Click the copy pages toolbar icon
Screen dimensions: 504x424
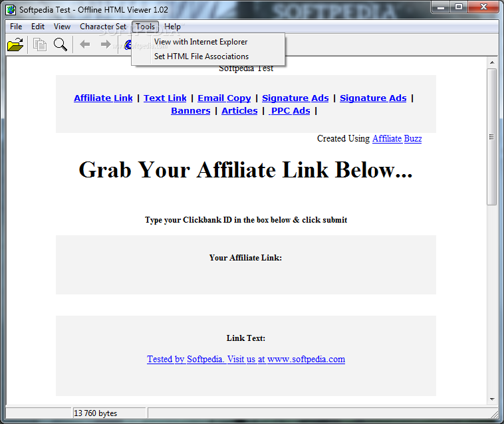[x=40, y=45]
